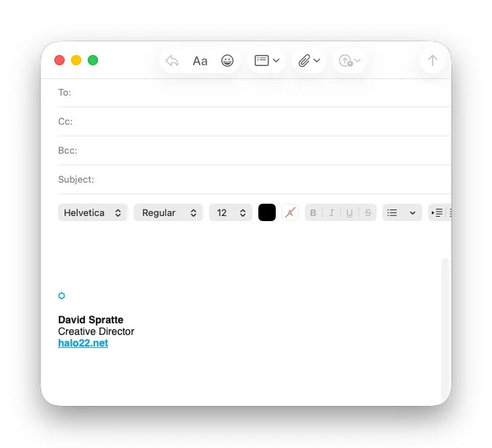
Task: Toggle bold formatting
Action: pos(313,212)
